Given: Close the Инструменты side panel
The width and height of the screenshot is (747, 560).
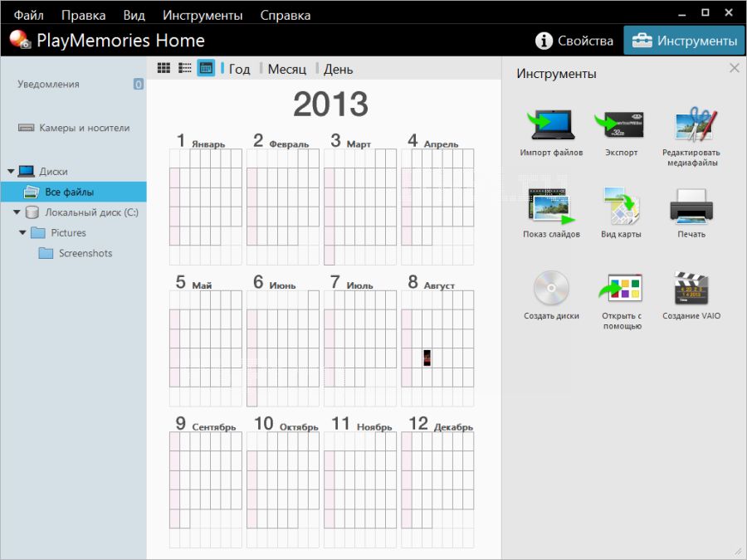Looking at the screenshot, I should coord(734,68).
